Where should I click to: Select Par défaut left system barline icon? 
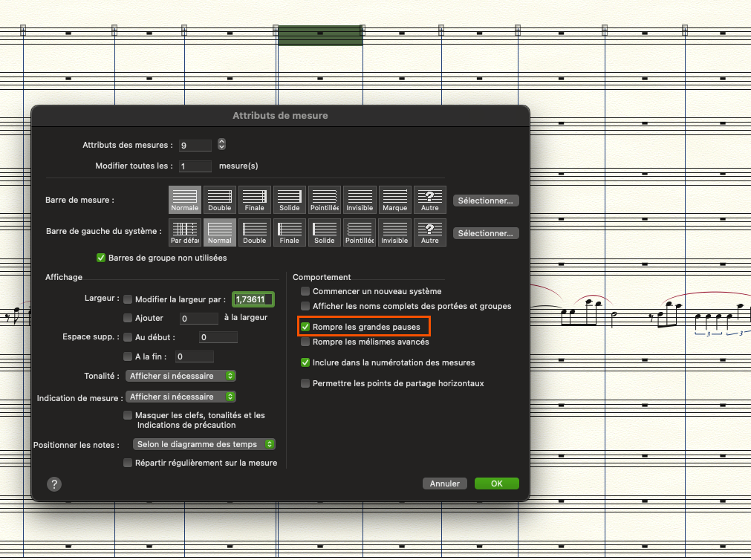click(185, 232)
